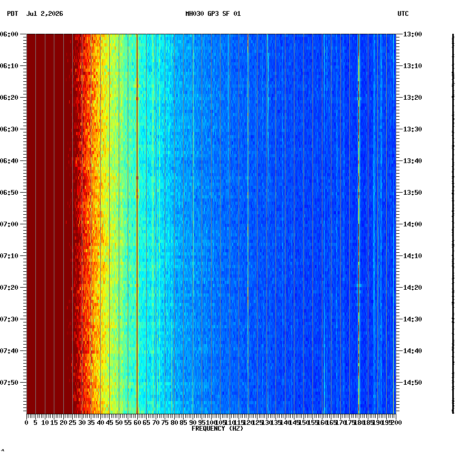Screen dimensions: 476x456
Task: Click the date 'Jul 2,2026'
Action: [x=45, y=14]
